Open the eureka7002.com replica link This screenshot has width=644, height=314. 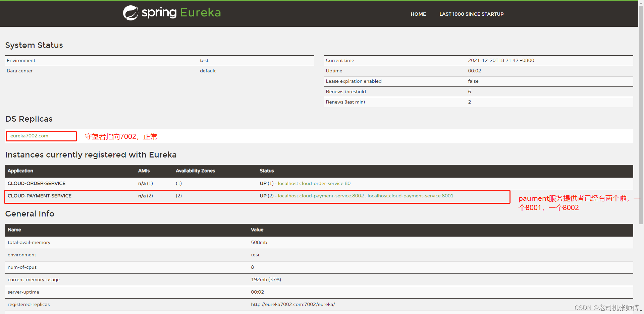pos(29,136)
